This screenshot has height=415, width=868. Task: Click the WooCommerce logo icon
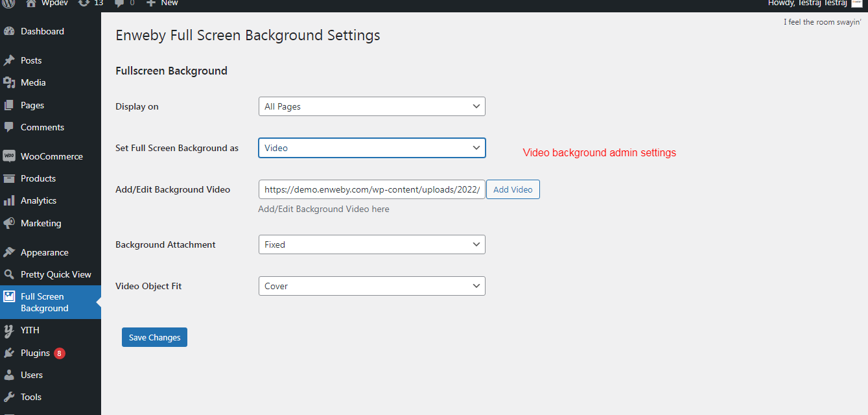pos(9,156)
